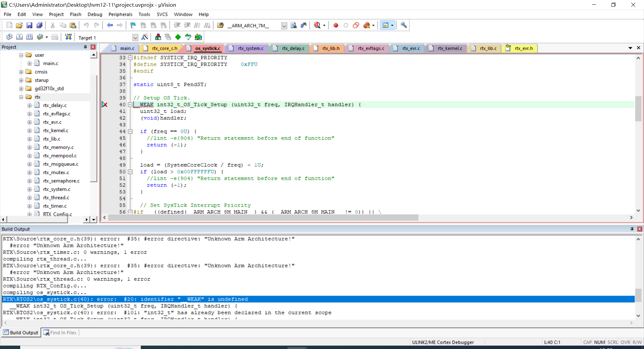Kill all breakpoints using the toolbar icon
Screen dimensions: 644x349
point(367,25)
